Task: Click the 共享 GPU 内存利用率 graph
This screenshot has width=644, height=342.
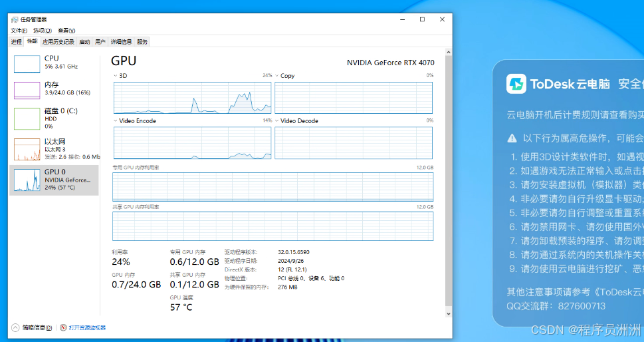Action: tap(273, 226)
